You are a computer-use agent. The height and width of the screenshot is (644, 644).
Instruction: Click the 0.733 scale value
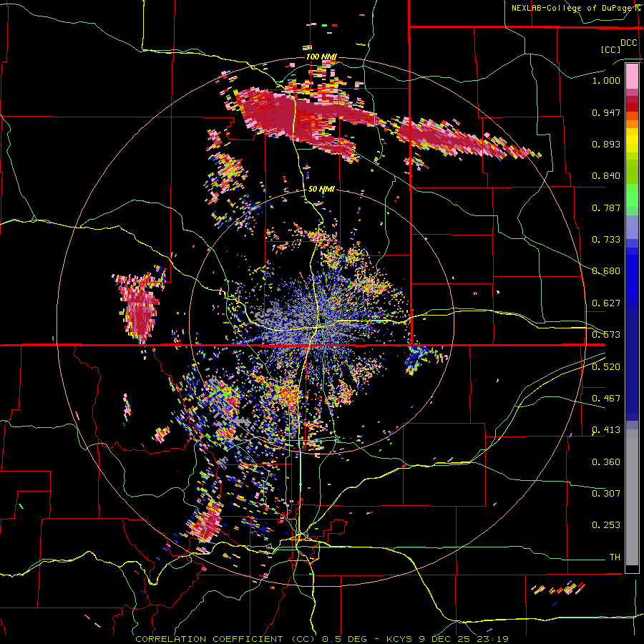pyautogui.click(x=606, y=240)
